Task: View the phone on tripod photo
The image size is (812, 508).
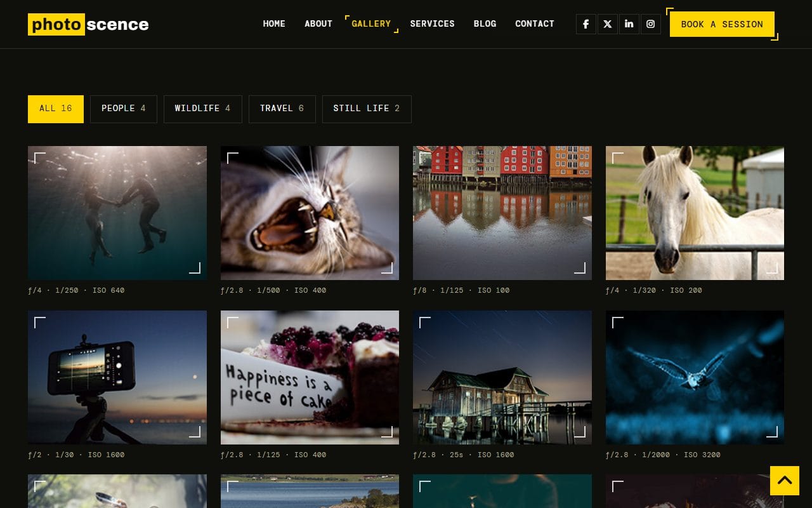Action: 117,377
